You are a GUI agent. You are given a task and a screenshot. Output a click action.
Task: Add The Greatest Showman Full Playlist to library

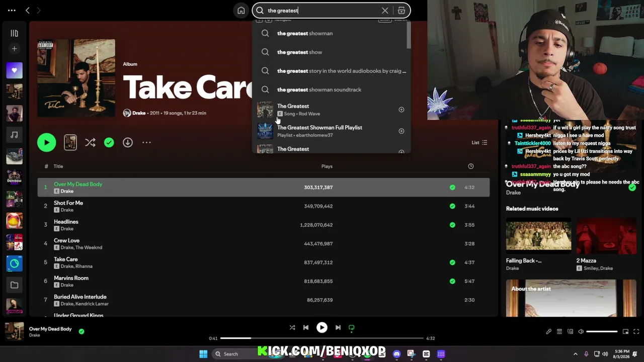coord(401,131)
